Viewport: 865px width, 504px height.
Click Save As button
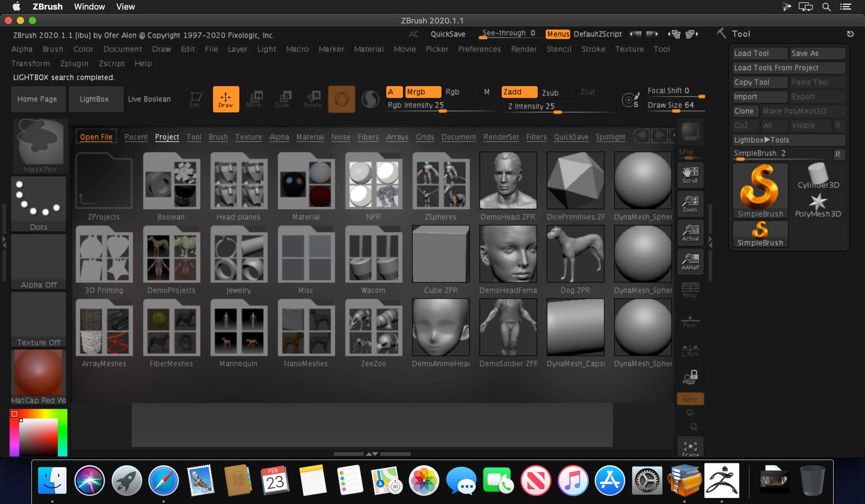coord(817,53)
